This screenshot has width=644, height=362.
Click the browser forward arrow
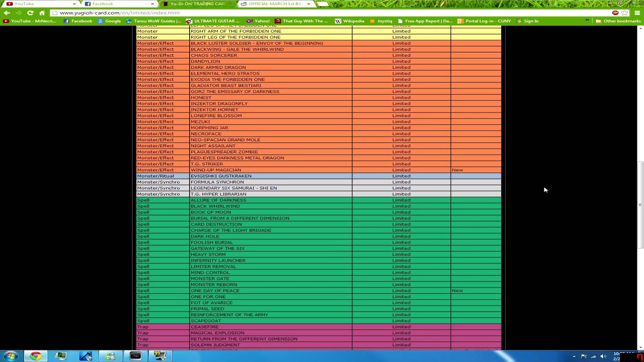(19, 13)
